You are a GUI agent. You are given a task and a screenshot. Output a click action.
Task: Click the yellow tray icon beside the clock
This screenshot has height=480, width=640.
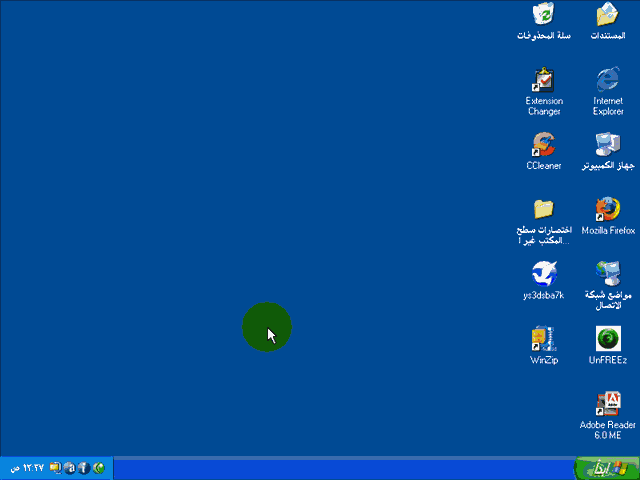click(x=56, y=468)
